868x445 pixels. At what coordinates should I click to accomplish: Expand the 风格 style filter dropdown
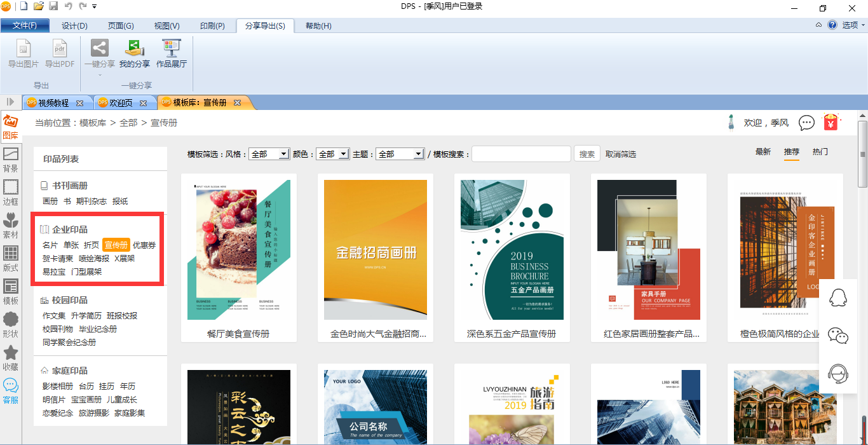pos(269,154)
